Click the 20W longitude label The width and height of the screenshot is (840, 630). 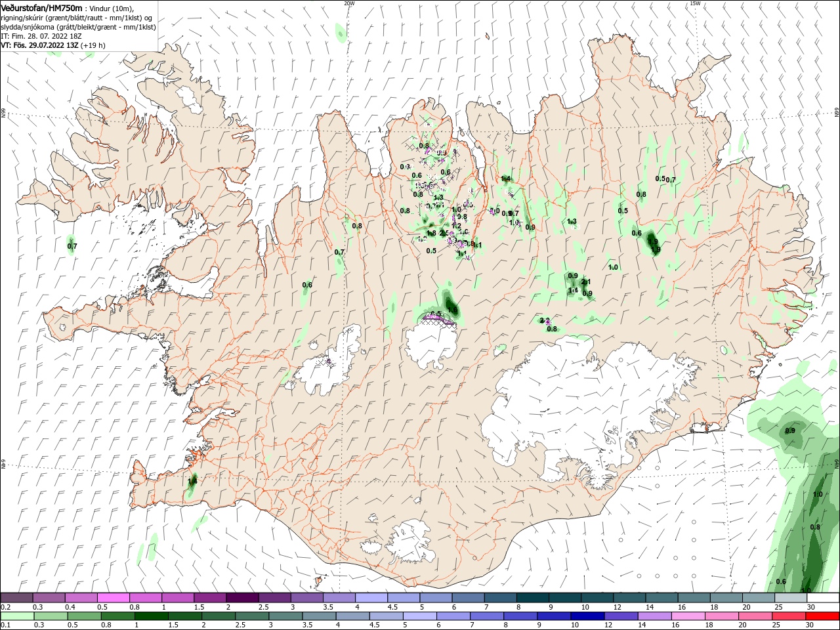click(349, 3)
